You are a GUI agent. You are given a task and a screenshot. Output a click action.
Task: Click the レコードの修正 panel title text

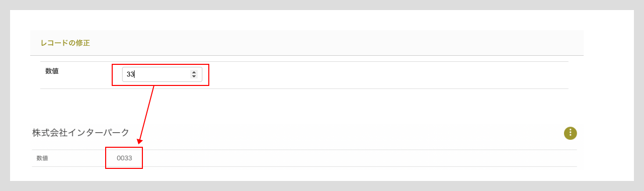click(x=65, y=43)
